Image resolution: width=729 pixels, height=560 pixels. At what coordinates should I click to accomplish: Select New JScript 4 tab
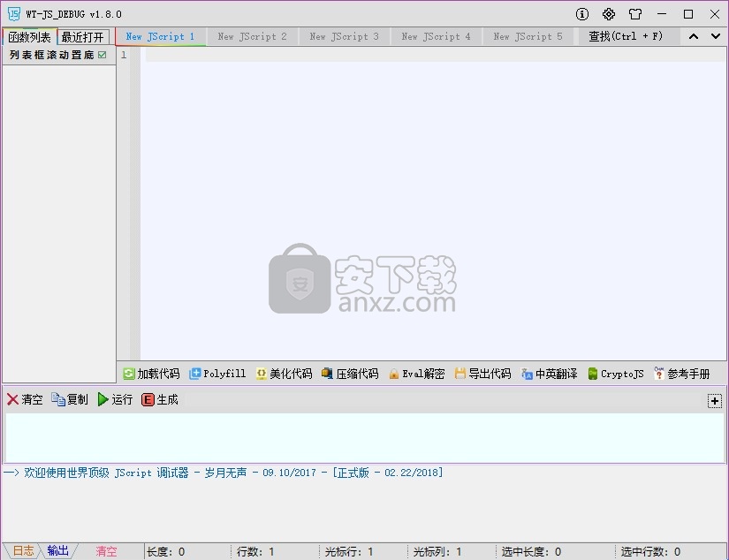point(436,36)
